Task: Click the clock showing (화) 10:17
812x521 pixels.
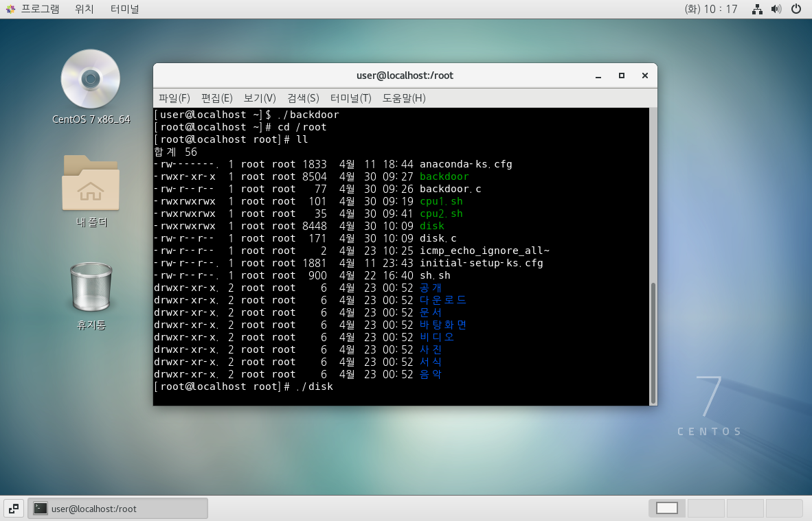Action: (710, 9)
